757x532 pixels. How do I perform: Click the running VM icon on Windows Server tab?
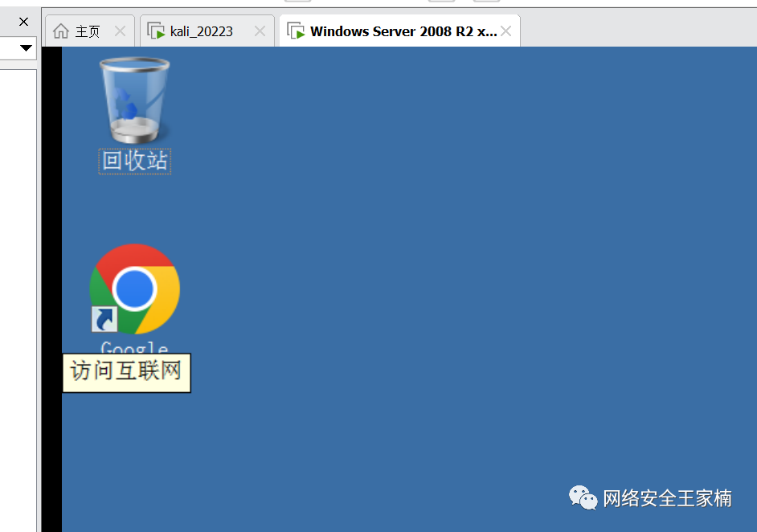tap(296, 31)
